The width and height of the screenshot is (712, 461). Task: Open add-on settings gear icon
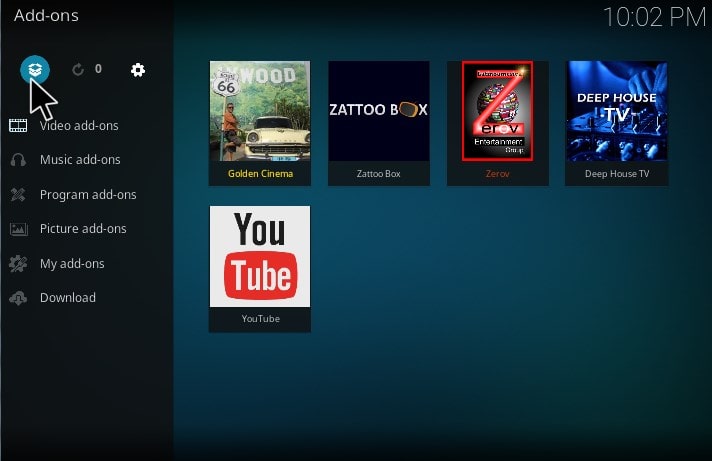(138, 69)
